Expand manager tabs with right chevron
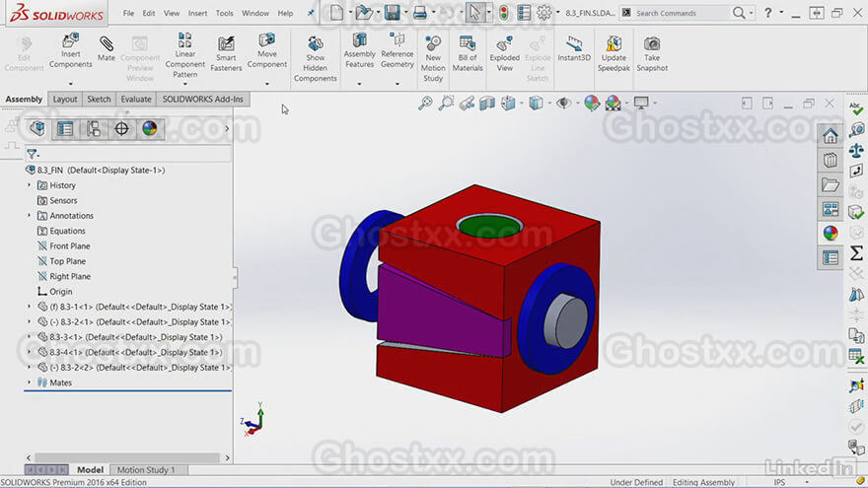Screen dimensions: 868x488 (x=227, y=129)
